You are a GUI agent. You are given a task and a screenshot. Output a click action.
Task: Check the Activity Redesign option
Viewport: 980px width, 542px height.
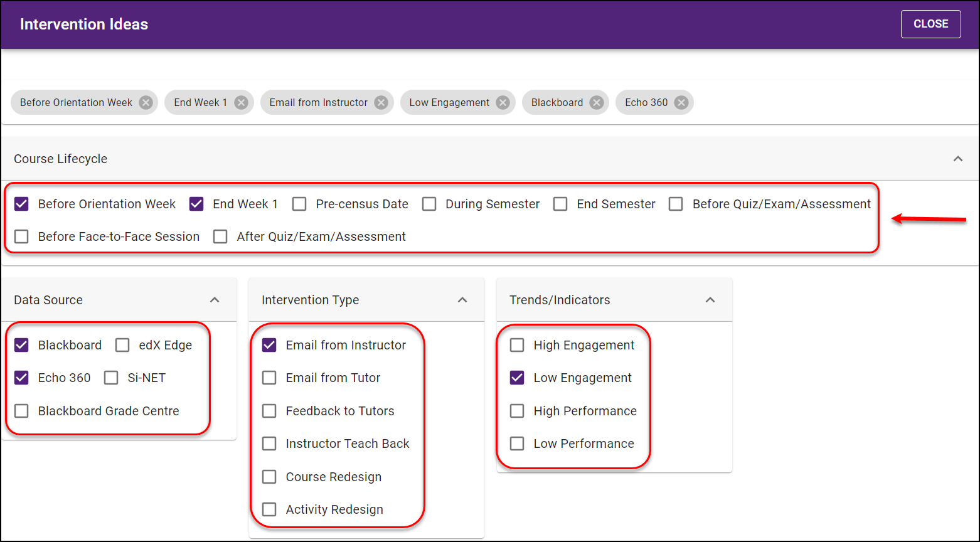point(269,509)
